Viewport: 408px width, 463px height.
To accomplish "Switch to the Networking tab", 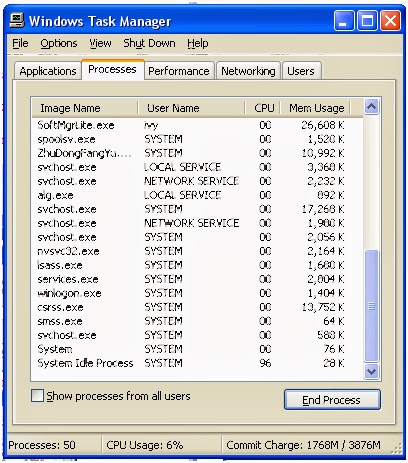I will 248,71.
